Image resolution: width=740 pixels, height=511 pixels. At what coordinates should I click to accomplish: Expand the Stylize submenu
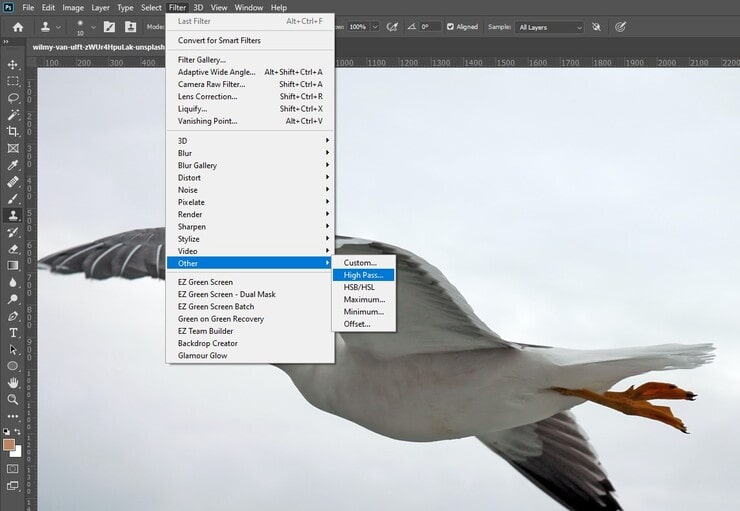click(x=250, y=239)
